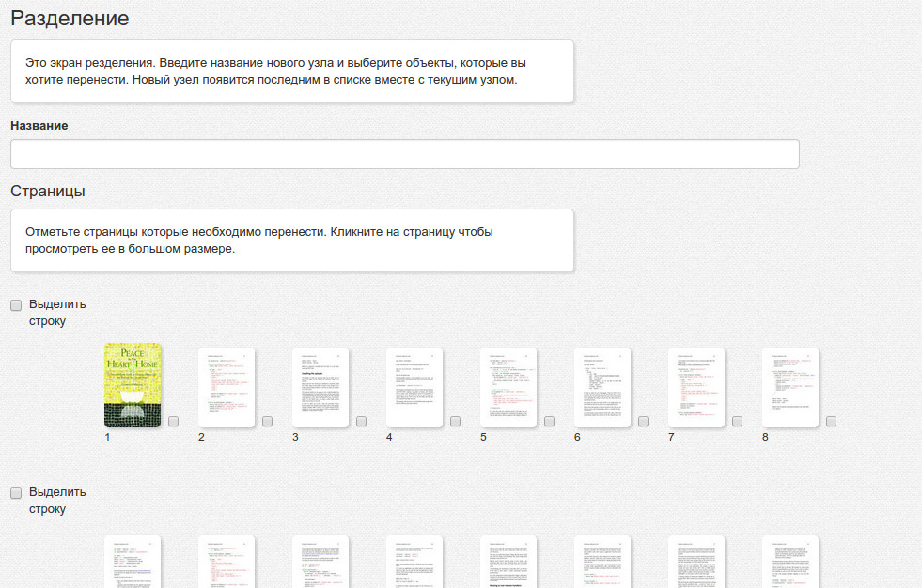
Task: Select page 7 with its checkbox
Action: tap(738, 422)
